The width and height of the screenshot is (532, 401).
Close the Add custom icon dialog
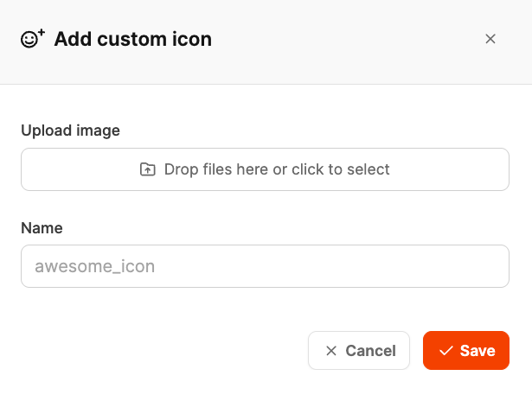point(490,39)
